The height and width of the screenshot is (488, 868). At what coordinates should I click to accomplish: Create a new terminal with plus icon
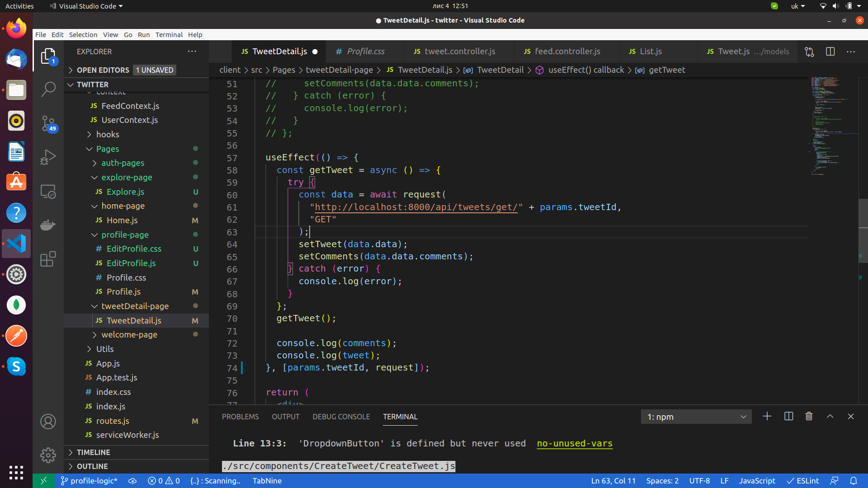pos(767,416)
